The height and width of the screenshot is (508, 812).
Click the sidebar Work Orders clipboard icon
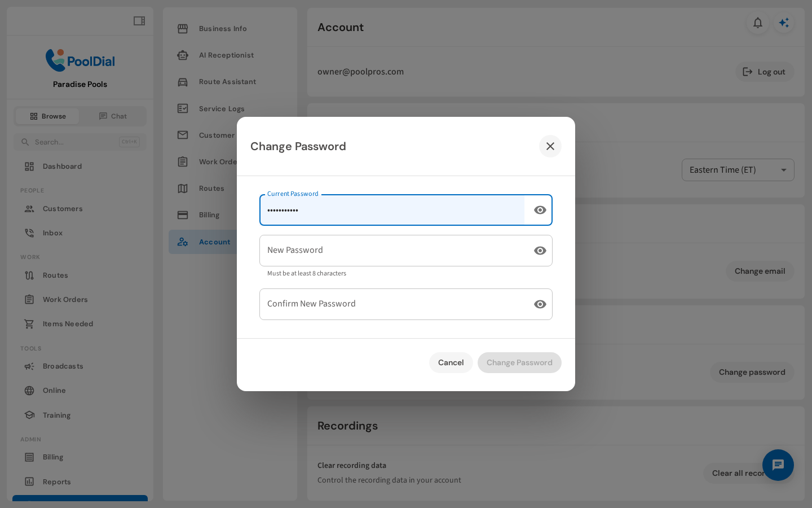29,300
